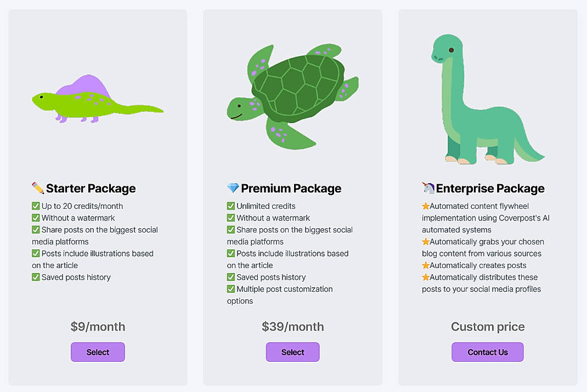This screenshot has height=392, width=587.
Task: Check Share posts on the biggest social media platforms
Action: point(230,230)
